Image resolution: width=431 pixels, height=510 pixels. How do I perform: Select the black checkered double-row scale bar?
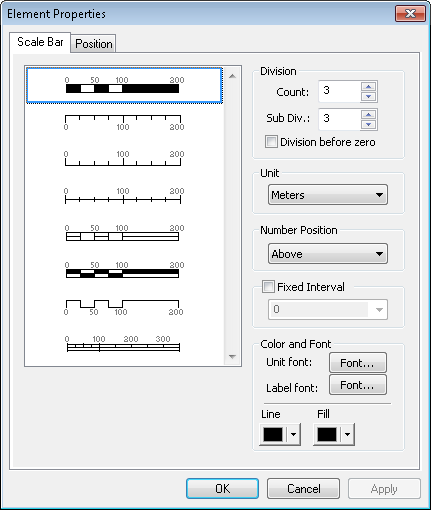click(x=123, y=270)
